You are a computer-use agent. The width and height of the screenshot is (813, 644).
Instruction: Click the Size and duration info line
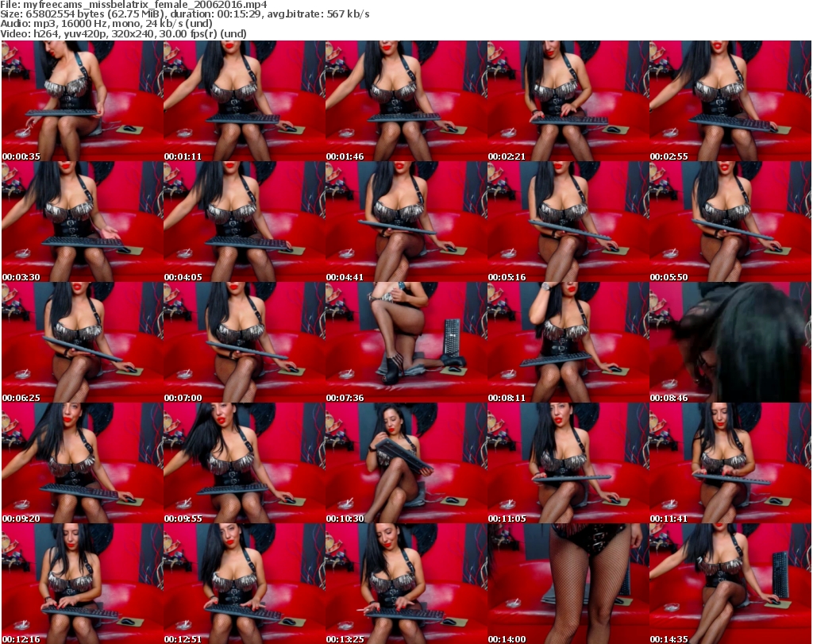point(184,14)
